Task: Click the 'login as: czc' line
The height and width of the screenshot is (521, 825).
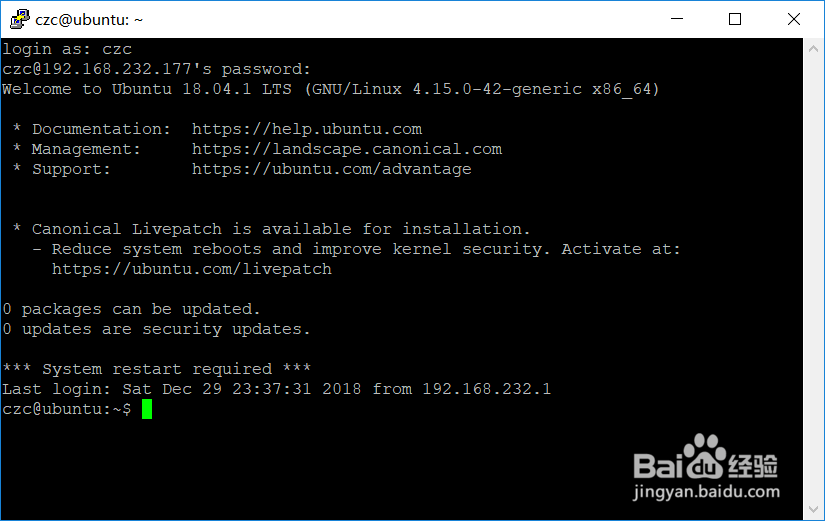Action: [67, 49]
